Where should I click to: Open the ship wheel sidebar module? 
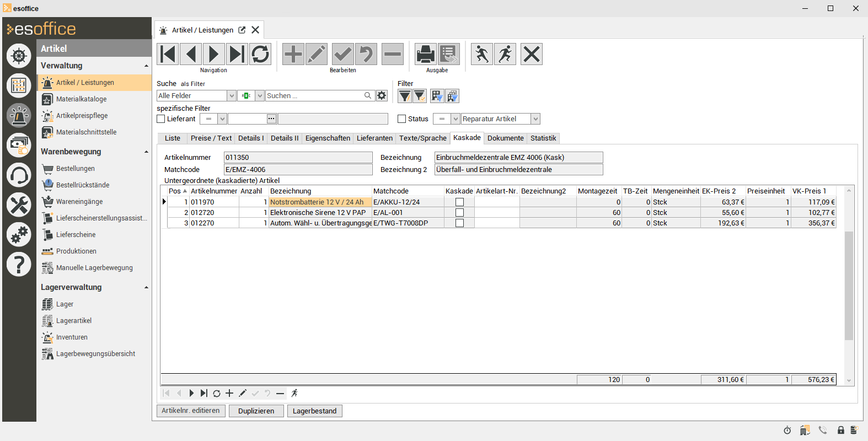click(x=19, y=56)
